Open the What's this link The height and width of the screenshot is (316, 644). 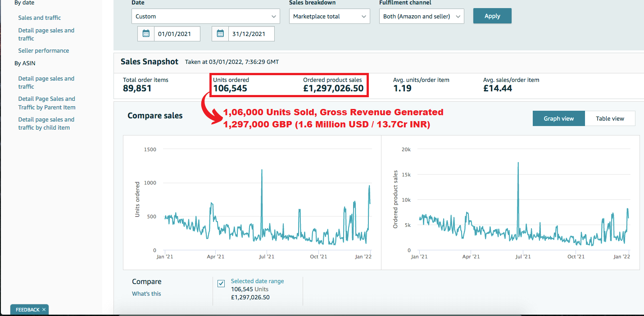[x=146, y=293]
